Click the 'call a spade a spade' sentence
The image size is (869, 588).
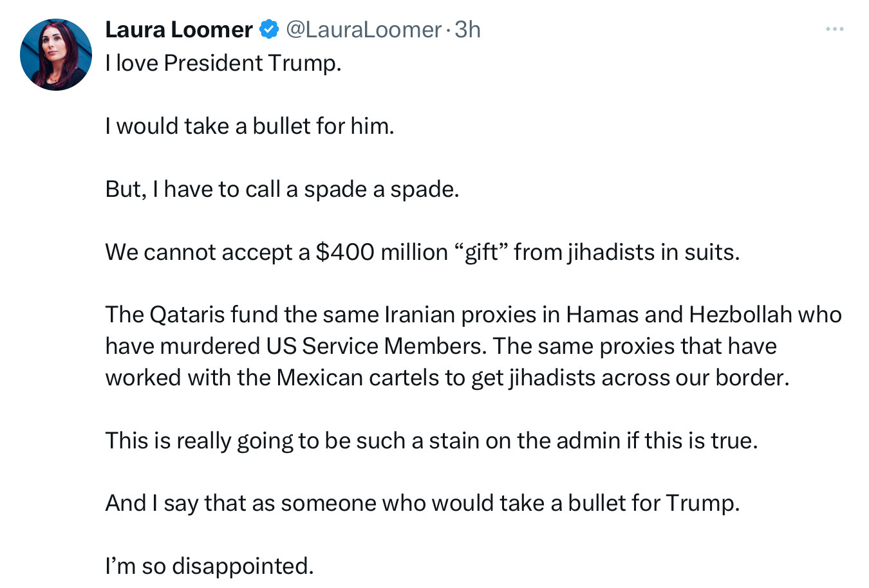click(x=282, y=189)
